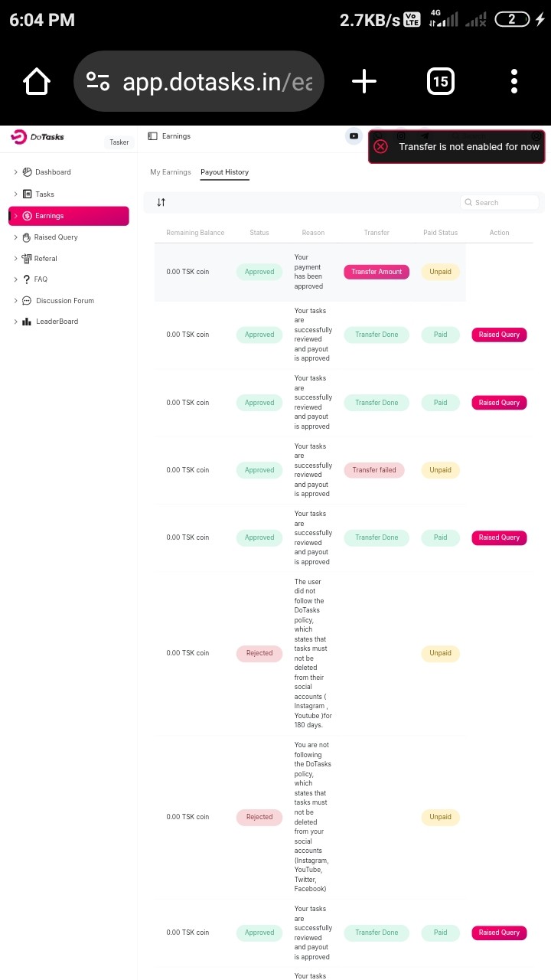
Task: Open a new browser tab with plus
Action: (364, 81)
